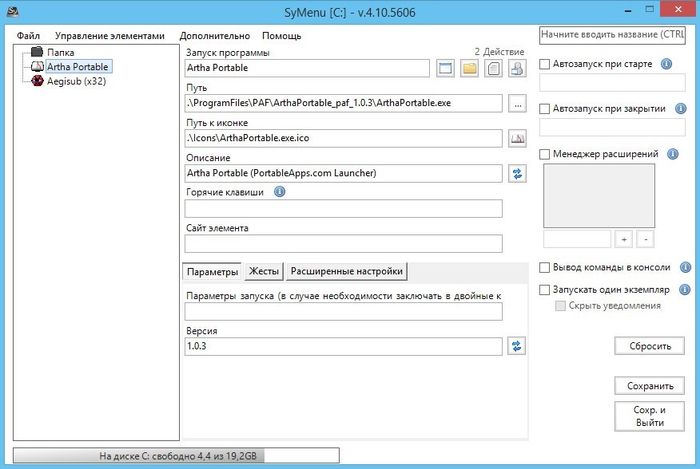Viewport: 700px width, 469px height.
Task: Enable Автозапуск при закрытии checkbox
Action: [544, 109]
